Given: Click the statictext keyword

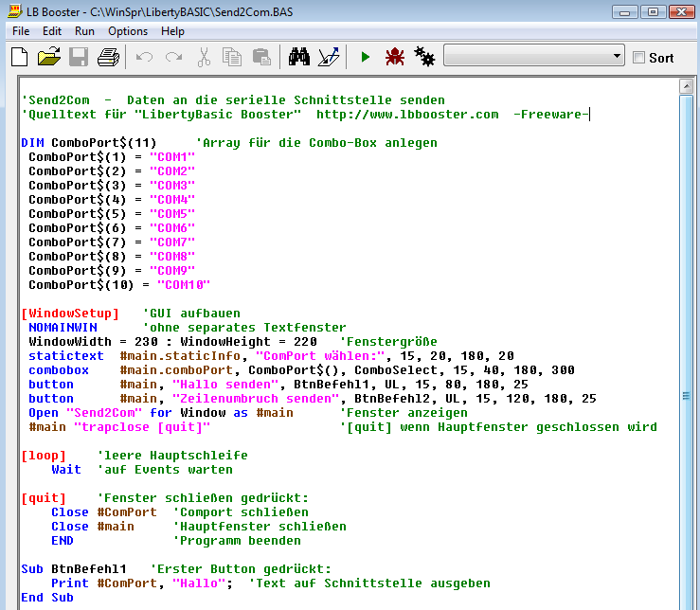Looking at the screenshot, I should click(x=66, y=356).
